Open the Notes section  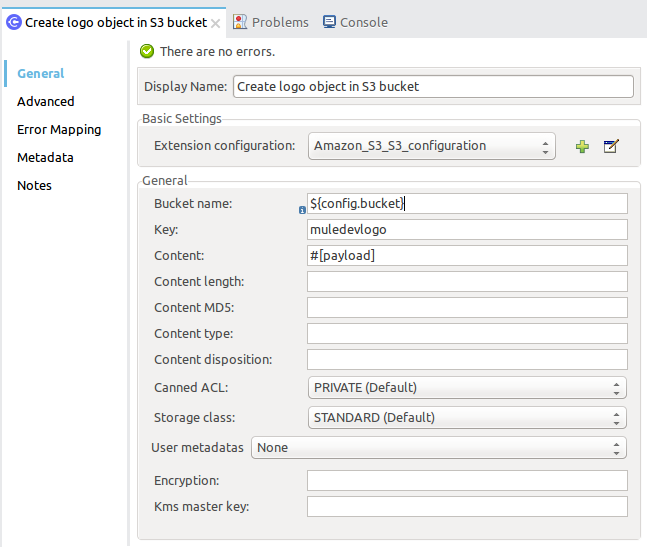click(x=34, y=185)
